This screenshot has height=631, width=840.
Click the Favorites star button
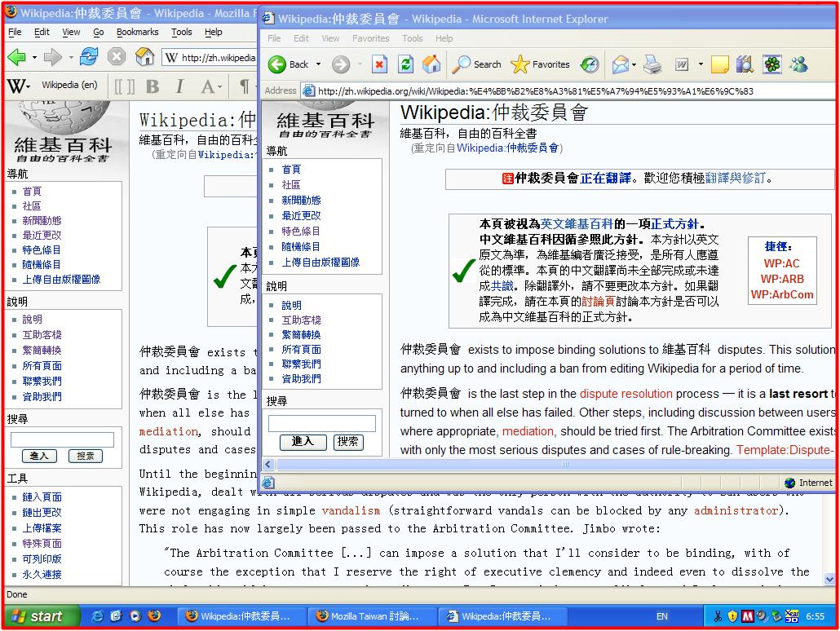(540, 64)
